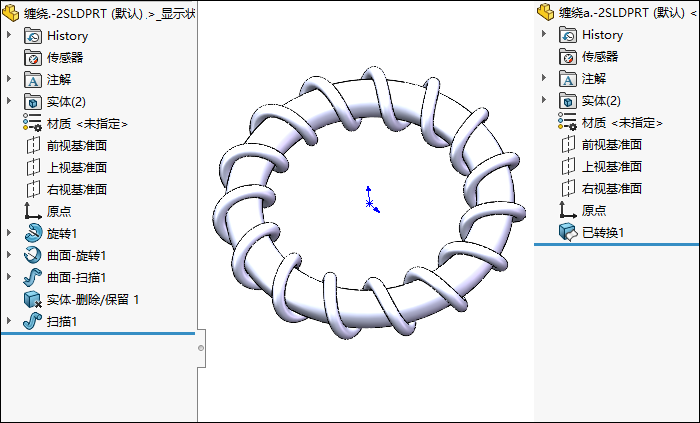The width and height of the screenshot is (700, 423).
Task: Click the 实体-删除/保留 1 feature icon
Action: (33, 299)
